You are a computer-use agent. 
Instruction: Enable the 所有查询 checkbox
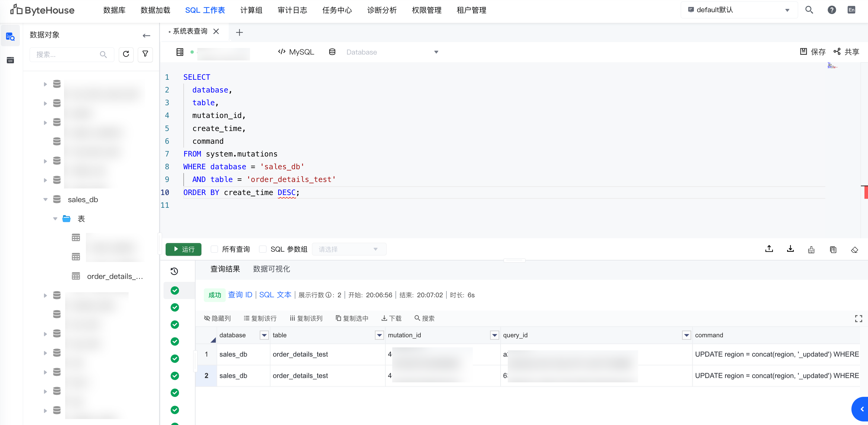point(214,250)
